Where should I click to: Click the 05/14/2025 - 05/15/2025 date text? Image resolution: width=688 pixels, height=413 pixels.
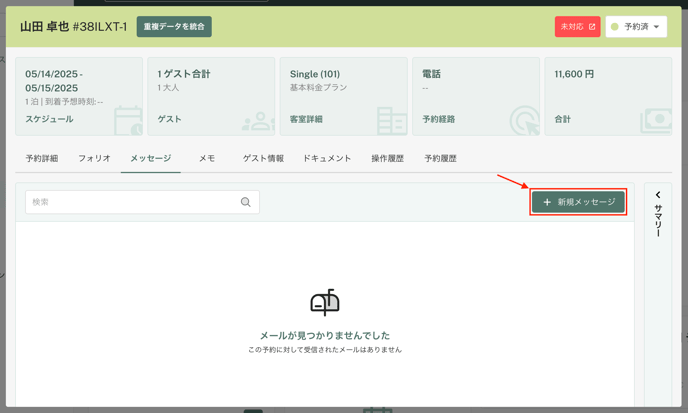click(54, 81)
